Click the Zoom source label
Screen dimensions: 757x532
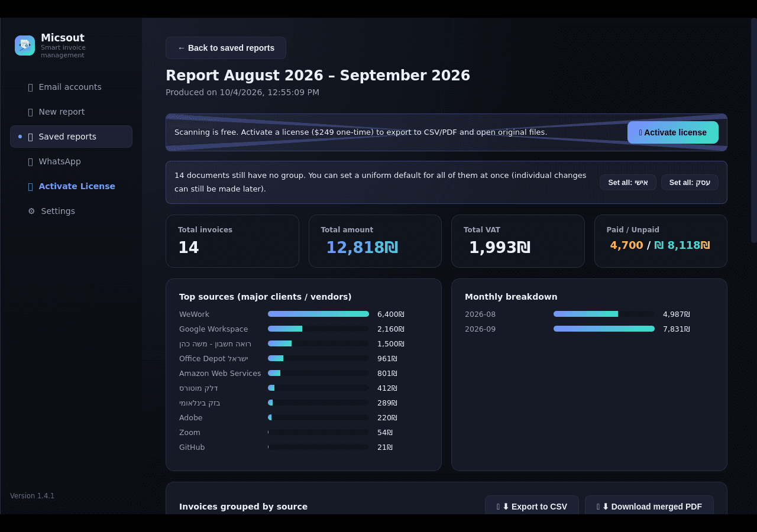[190, 433]
